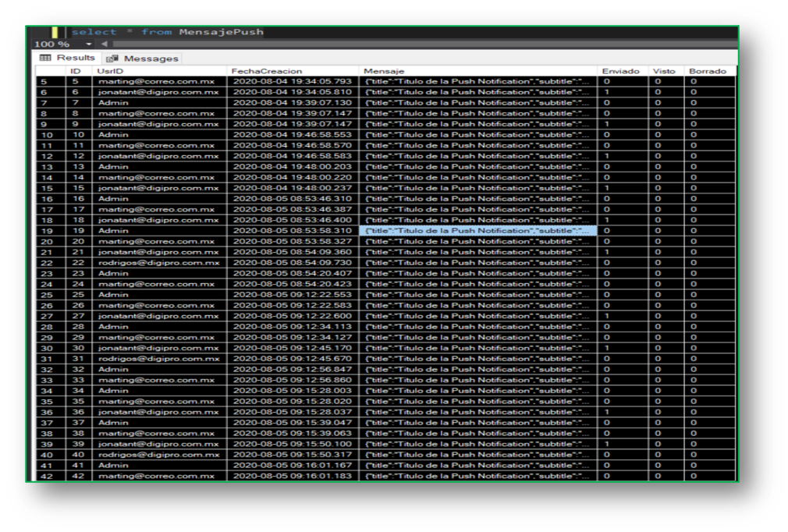Click the query text MensajePush
Viewport: 788px width, 532px height.
tap(221, 32)
